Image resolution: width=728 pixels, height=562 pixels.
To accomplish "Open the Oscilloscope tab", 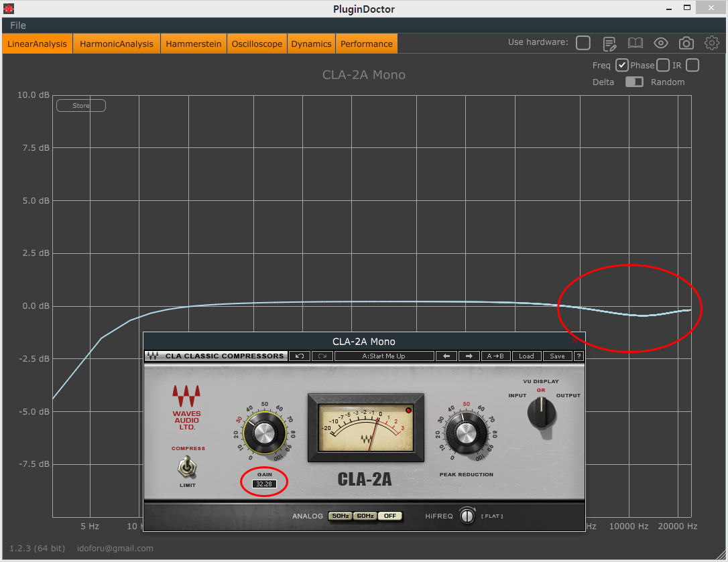I will (x=257, y=44).
